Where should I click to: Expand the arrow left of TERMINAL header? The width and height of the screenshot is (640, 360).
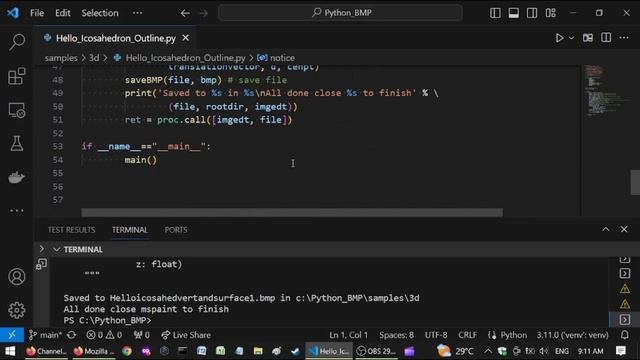(42, 249)
